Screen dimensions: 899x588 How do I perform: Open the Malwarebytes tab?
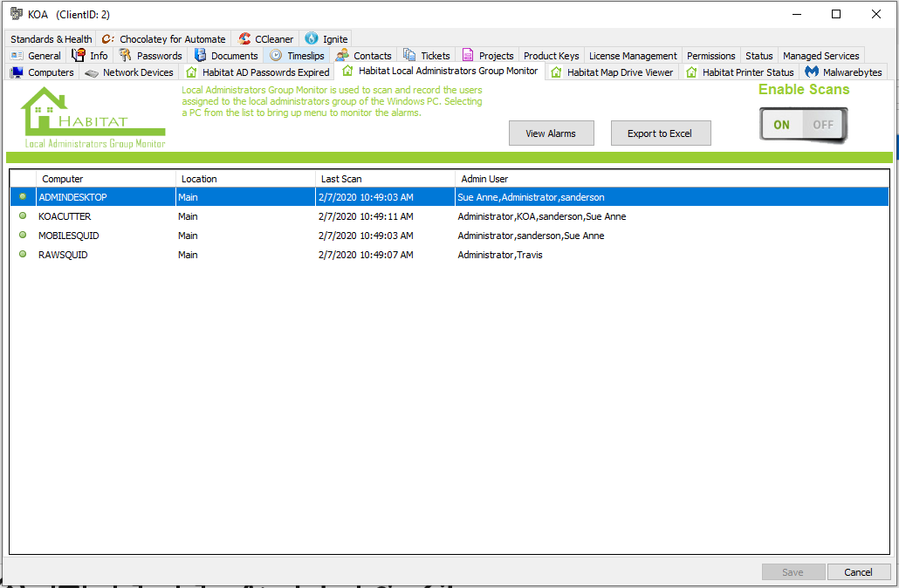point(843,72)
